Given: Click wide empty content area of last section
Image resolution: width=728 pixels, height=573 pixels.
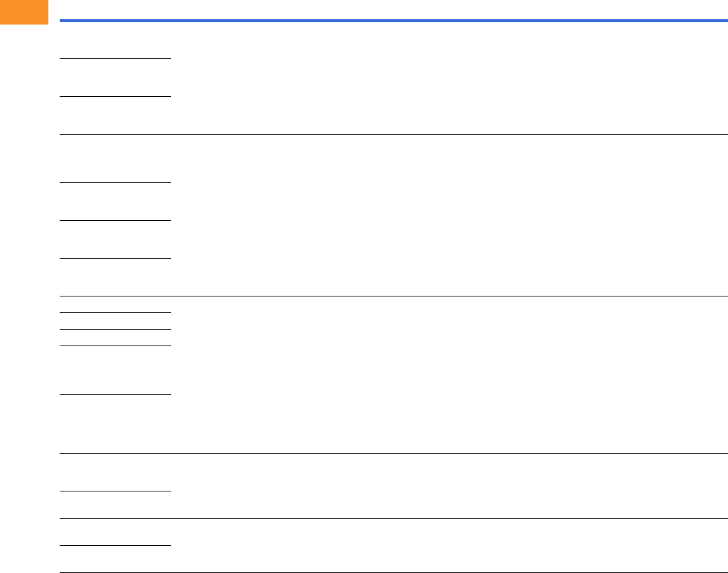Looking at the screenshot, I should [x=449, y=545].
